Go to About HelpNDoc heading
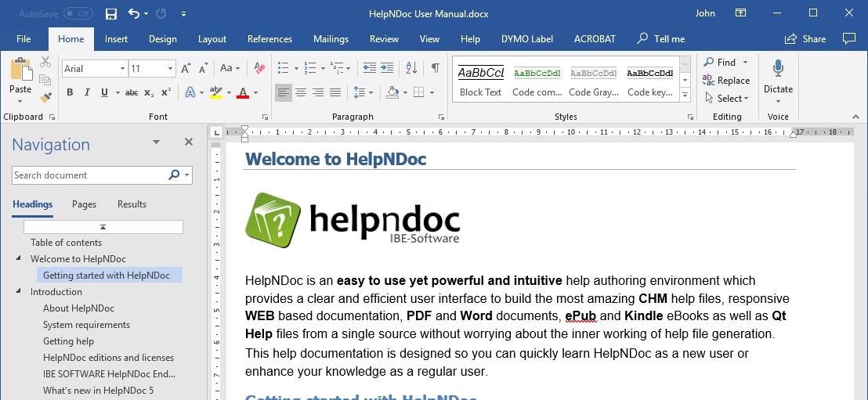This screenshot has height=400, width=868. click(x=78, y=308)
